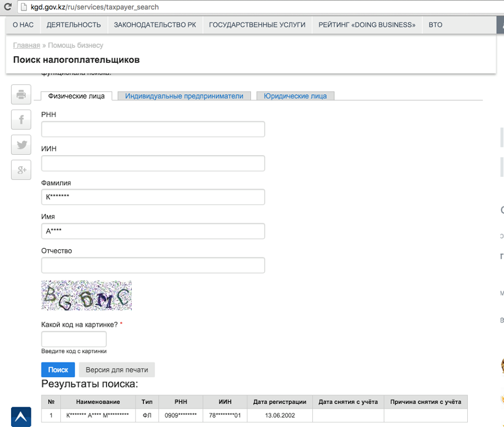504x427 pixels.
Task: Share page via Google Plus icon
Action: pyautogui.click(x=21, y=169)
